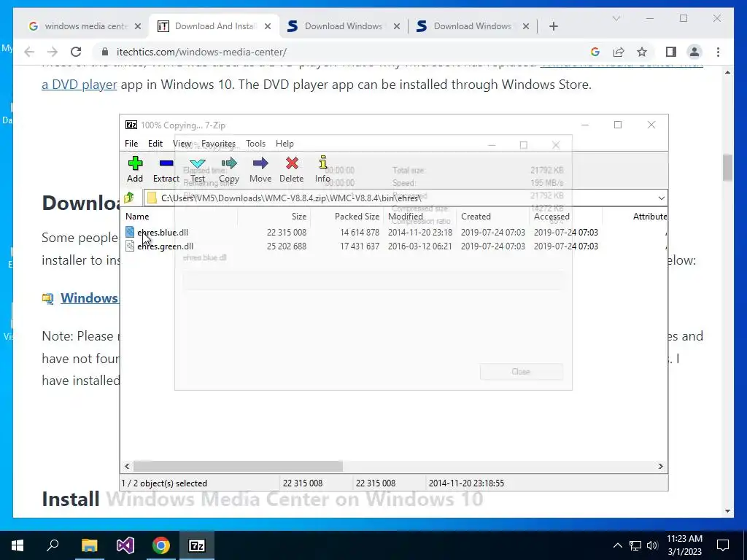Show hidden system tray icons
The image size is (747, 560).
617,545
